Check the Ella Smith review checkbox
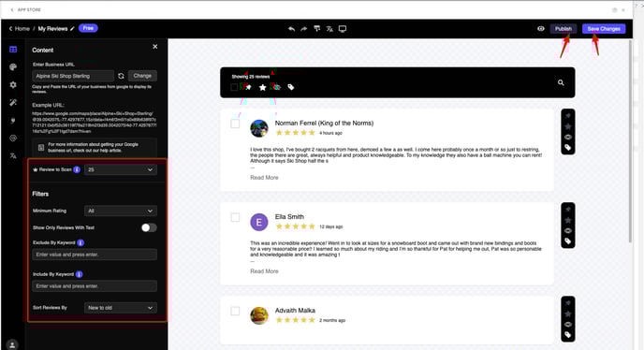 [235, 217]
